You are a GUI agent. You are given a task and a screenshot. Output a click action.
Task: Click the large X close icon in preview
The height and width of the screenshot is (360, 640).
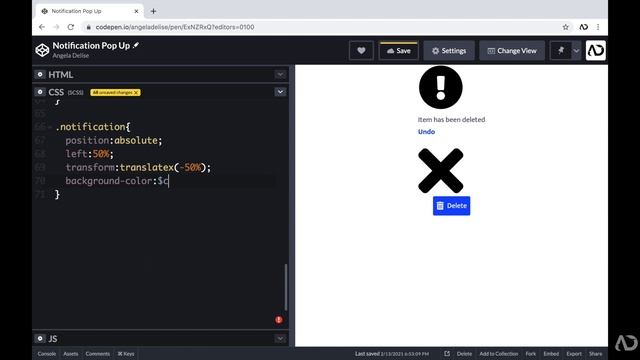tap(440, 171)
